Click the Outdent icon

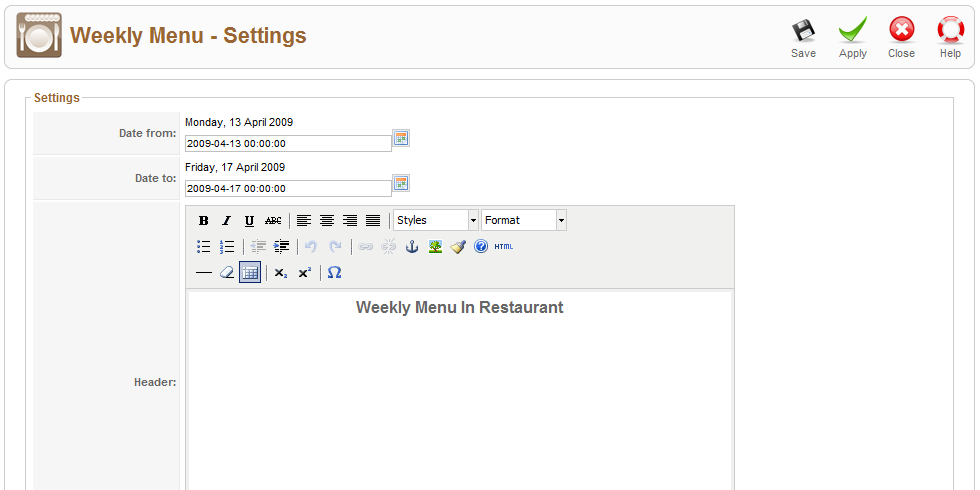click(258, 246)
